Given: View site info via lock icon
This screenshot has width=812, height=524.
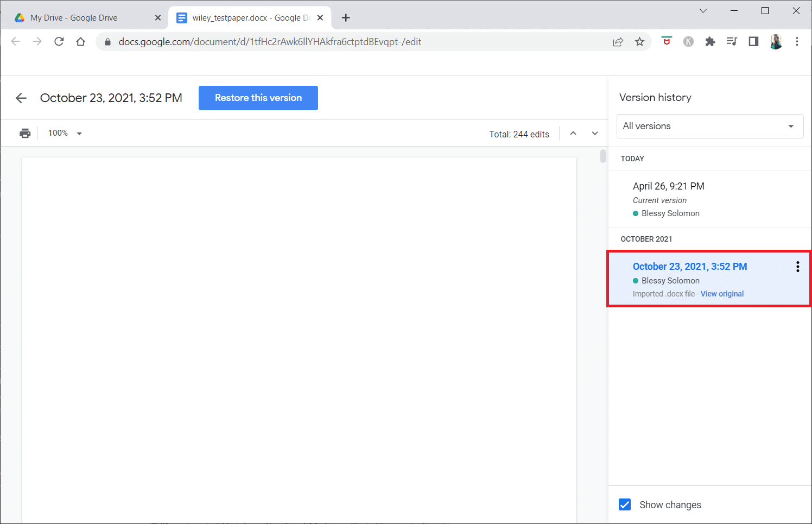Looking at the screenshot, I should (x=107, y=42).
